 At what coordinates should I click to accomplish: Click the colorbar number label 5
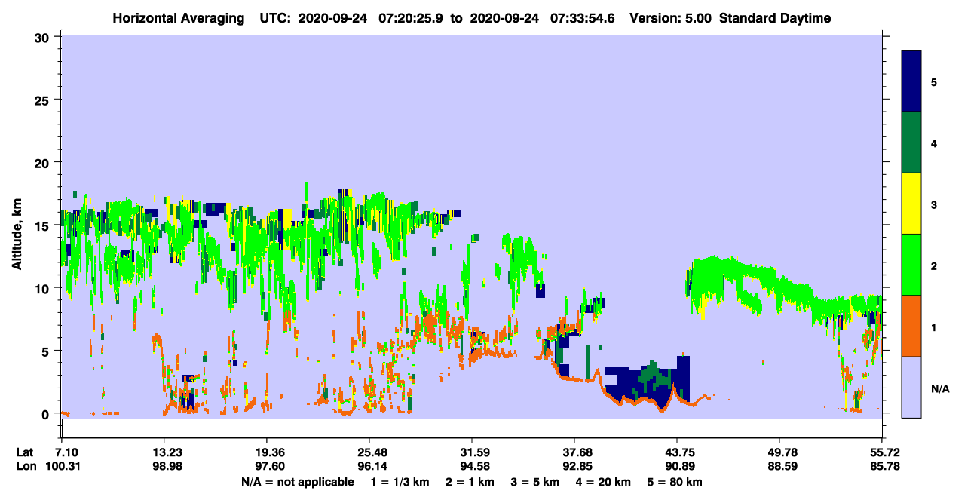point(934,82)
